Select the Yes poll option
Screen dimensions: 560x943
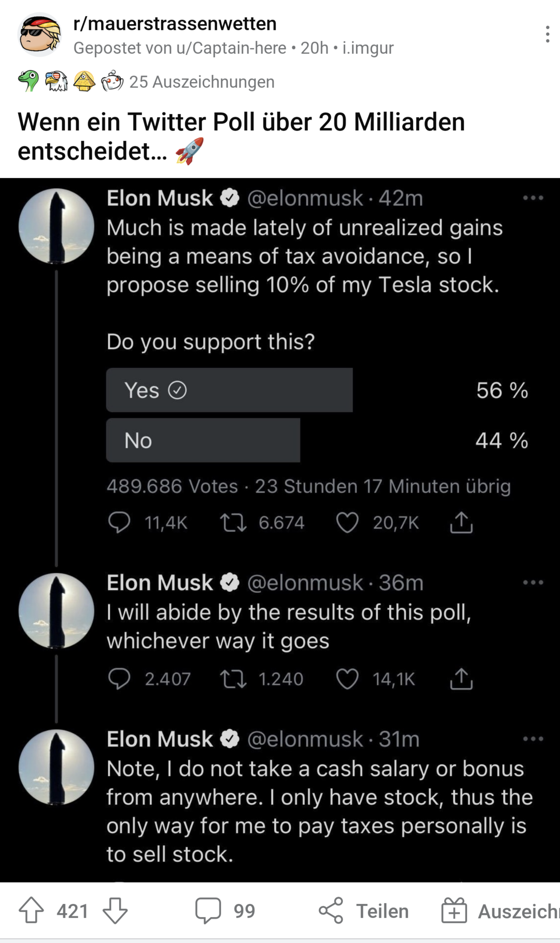(229, 390)
